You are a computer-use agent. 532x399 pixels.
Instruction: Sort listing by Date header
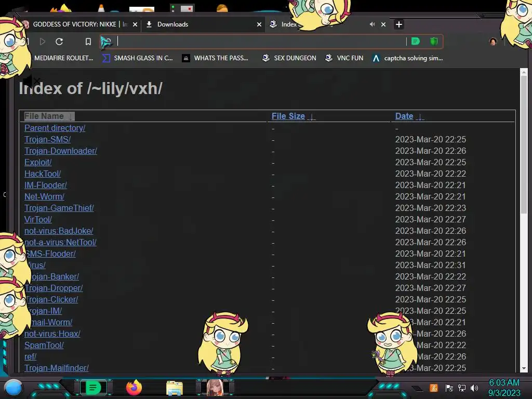pyautogui.click(x=409, y=116)
